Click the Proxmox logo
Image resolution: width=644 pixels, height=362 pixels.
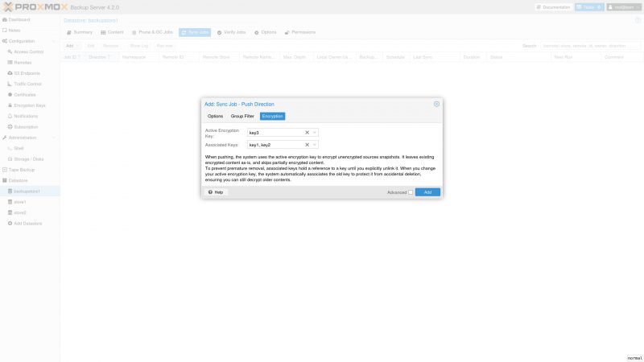(35, 7)
